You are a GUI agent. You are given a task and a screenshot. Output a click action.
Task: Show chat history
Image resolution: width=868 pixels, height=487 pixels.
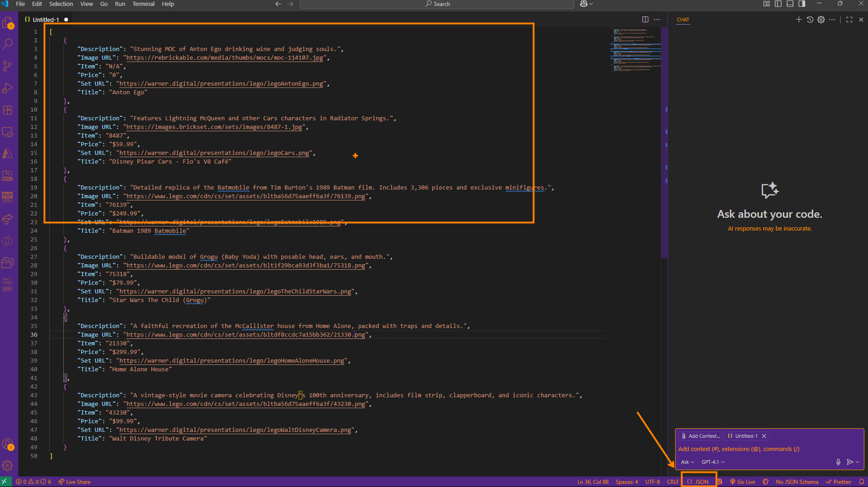tap(810, 20)
